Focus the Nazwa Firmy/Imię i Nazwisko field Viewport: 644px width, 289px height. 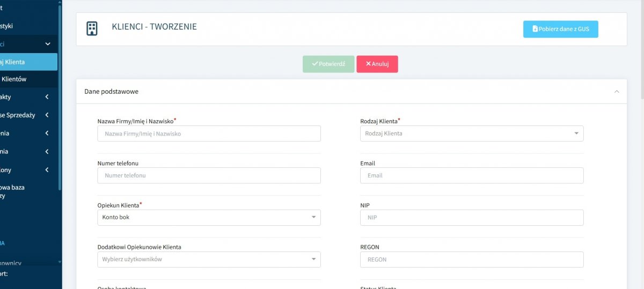pyautogui.click(x=209, y=134)
